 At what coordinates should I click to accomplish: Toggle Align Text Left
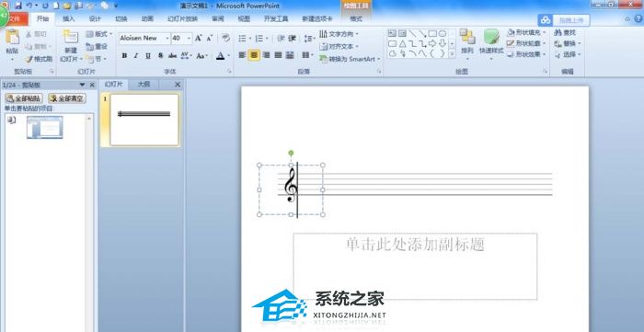click(x=242, y=55)
